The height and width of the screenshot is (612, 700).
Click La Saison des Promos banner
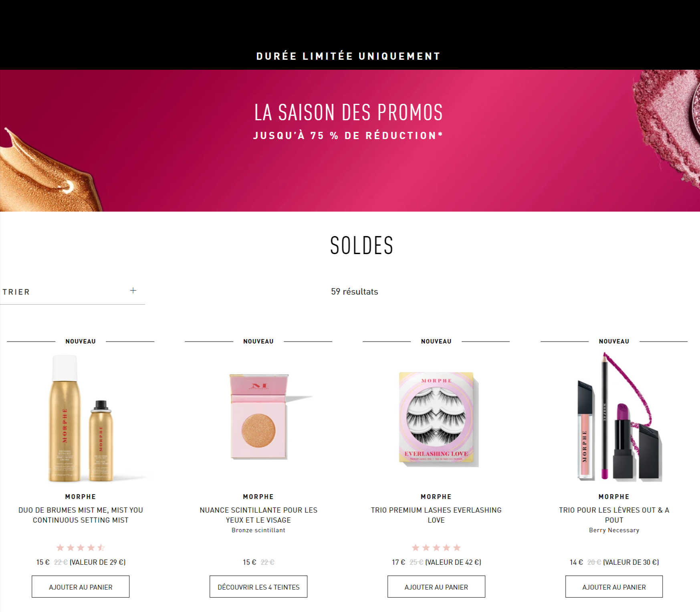coord(350,141)
